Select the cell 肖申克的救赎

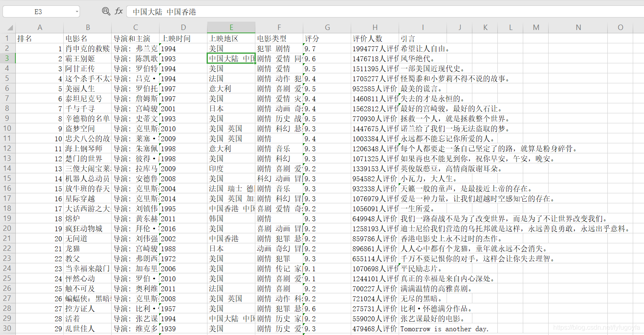click(87, 48)
